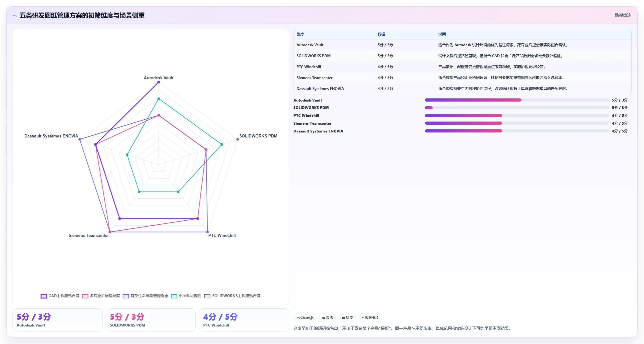Hide the SOLIDWORKS工作流贴合度 legend series

[207, 296]
